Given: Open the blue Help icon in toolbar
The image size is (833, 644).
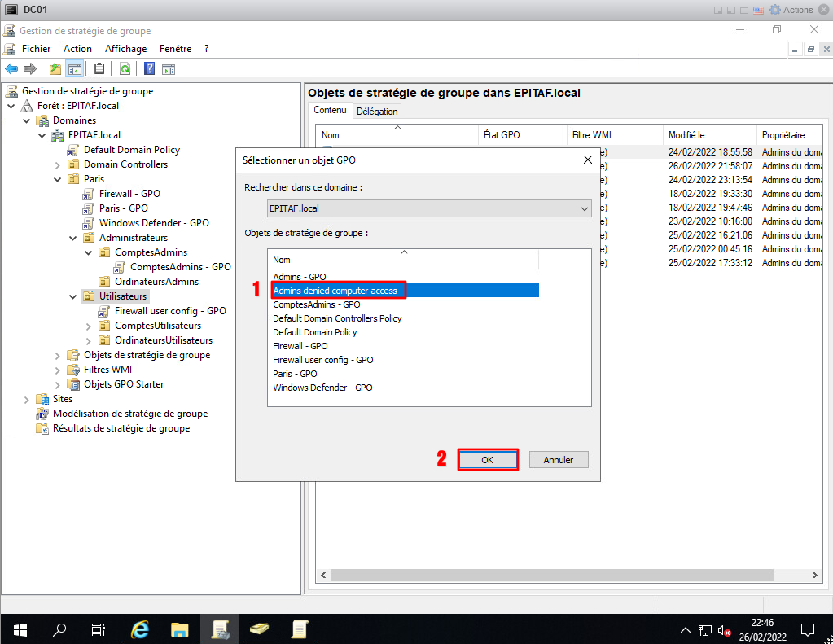Looking at the screenshot, I should pos(150,68).
